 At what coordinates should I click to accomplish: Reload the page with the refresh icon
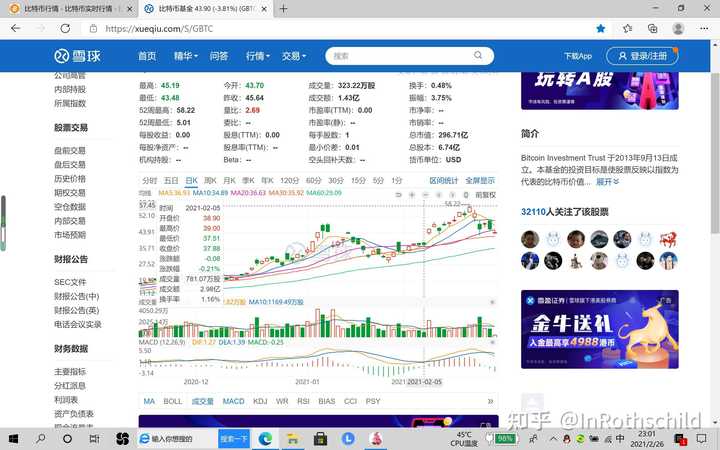[65, 28]
